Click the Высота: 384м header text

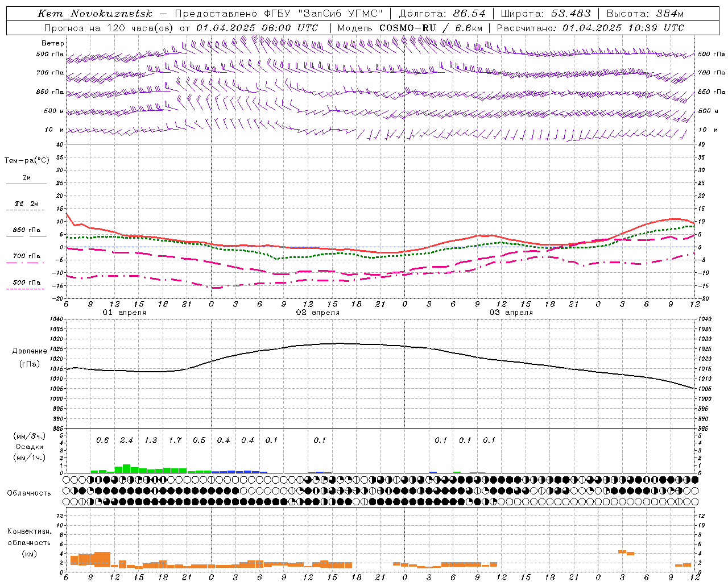(x=645, y=14)
